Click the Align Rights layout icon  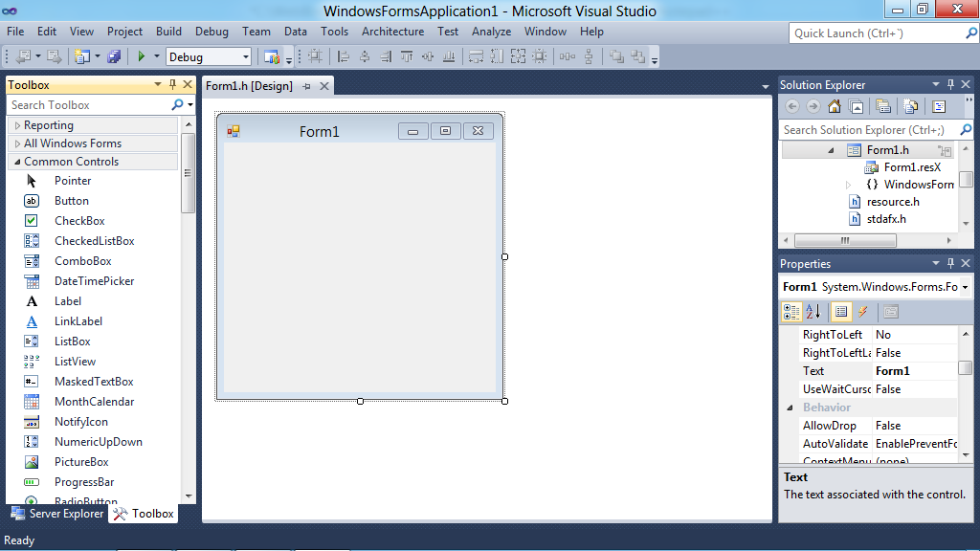(x=386, y=56)
